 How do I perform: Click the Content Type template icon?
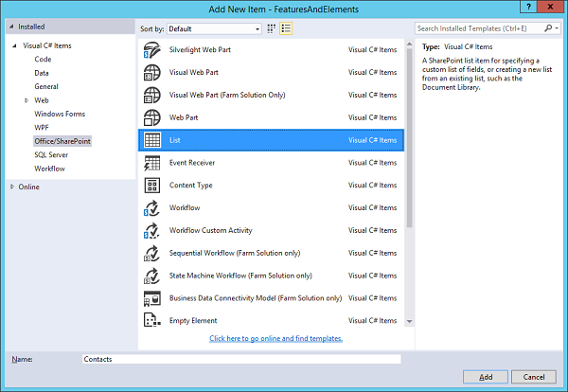point(151,186)
